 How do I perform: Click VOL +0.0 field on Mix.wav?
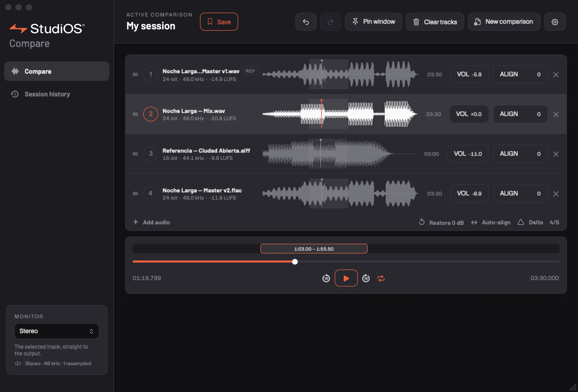(x=469, y=114)
